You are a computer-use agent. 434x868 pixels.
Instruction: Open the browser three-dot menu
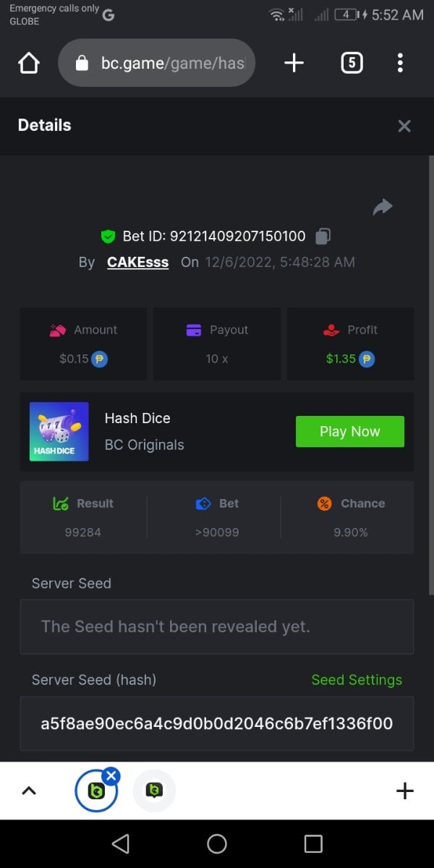[400, 64]
